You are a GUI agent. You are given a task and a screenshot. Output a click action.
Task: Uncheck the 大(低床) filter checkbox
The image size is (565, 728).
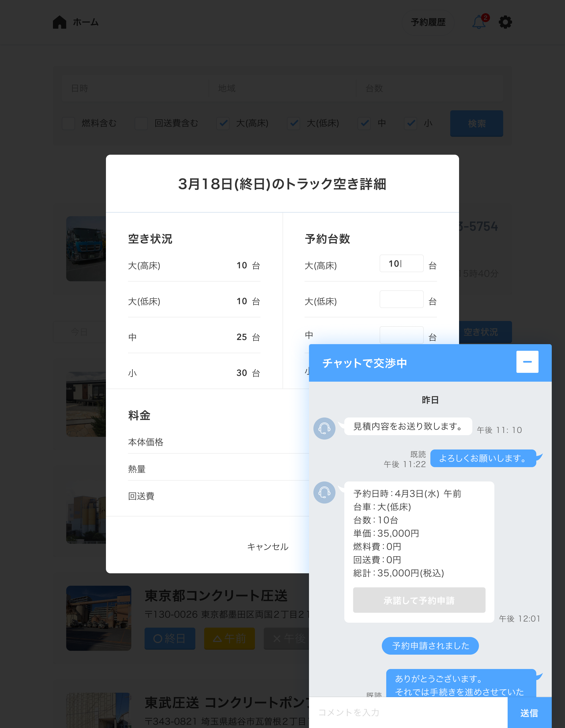point(294,123)
